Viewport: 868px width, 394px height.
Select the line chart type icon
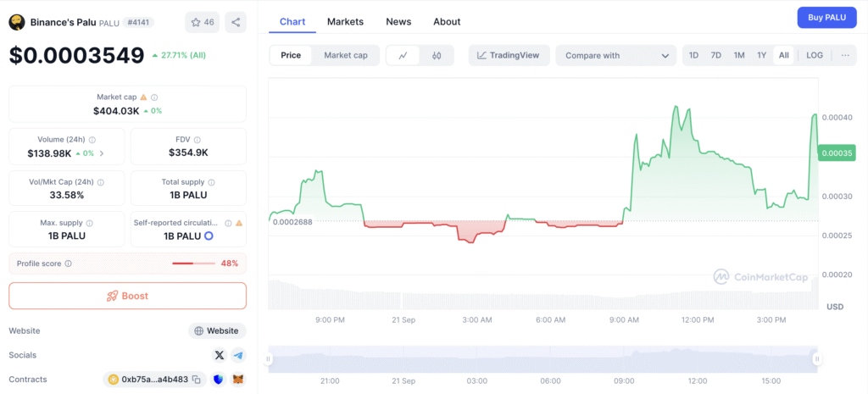403,55
